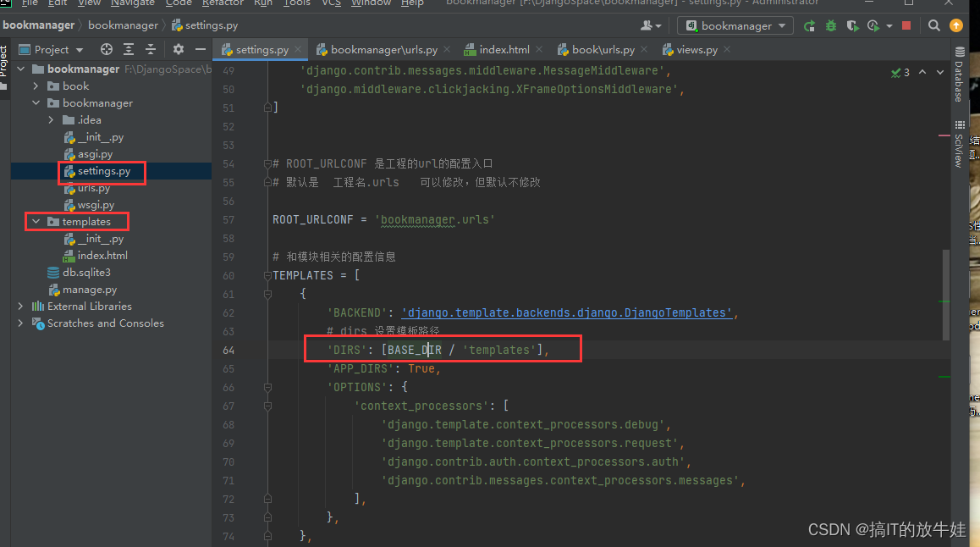
Task: Click the Profile run icon
Action: coord(873,25)
